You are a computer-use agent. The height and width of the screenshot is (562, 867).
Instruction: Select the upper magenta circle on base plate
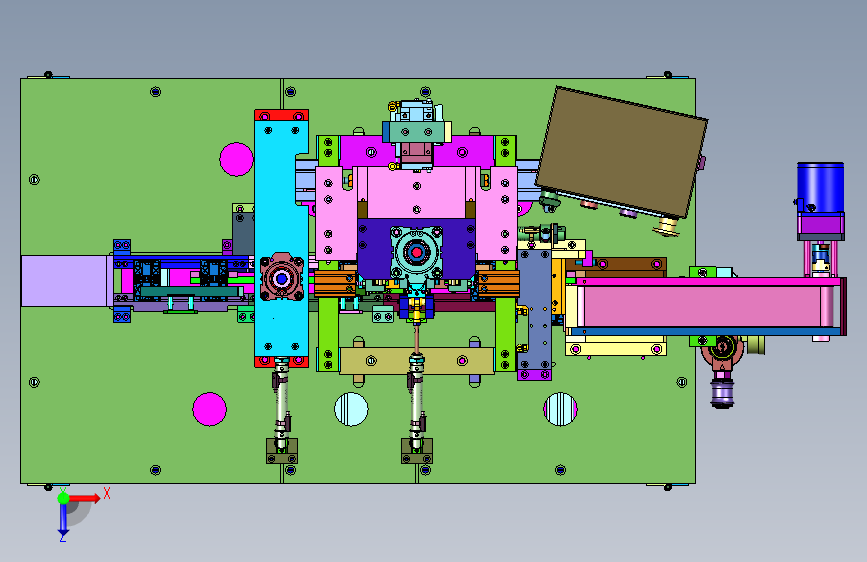[236, 159]
